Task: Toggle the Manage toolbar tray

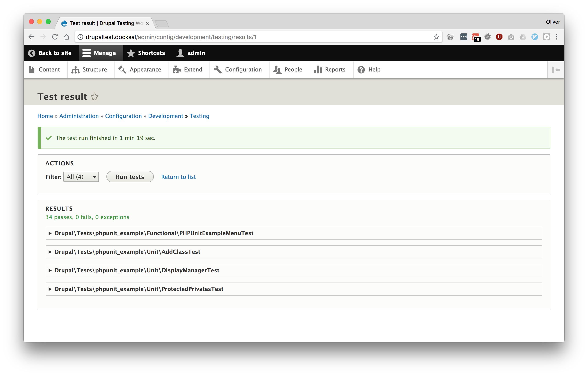Action: 99,53
